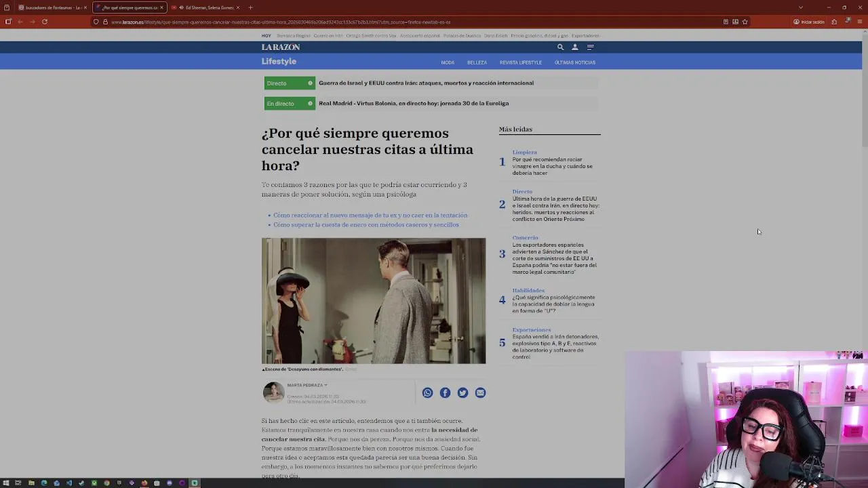Viewport: 868px width, 488px height.
Task: Reload the page with the refresh icon
Action: point(45,22)
